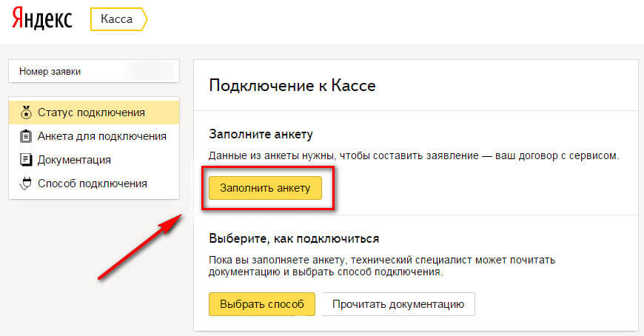Image resolution: width=644 pixels, height=336 pixels.
Task: Open the Касса service tag in header
Action: coord(117,20)
